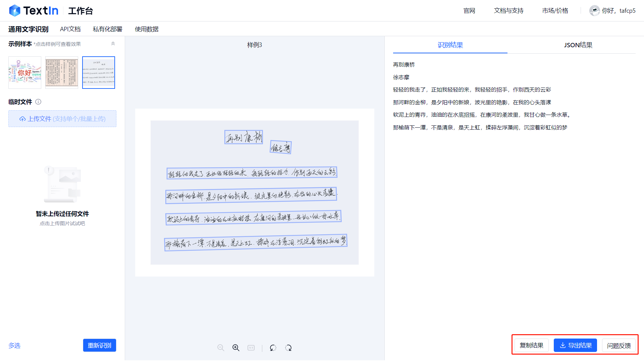The width and height of the screenshot is (644, 362).
Task: Switch to the 使用数据 tab
Action: click(147, 29)
